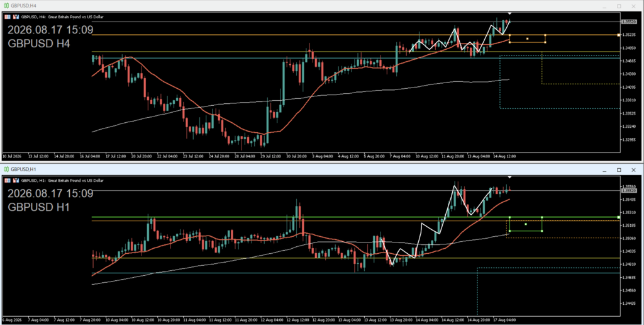This screenshot has width=644, height=325.
Task: Minimize the GBPUSD,H1 chart window
Action: click(x=604, y=169)
